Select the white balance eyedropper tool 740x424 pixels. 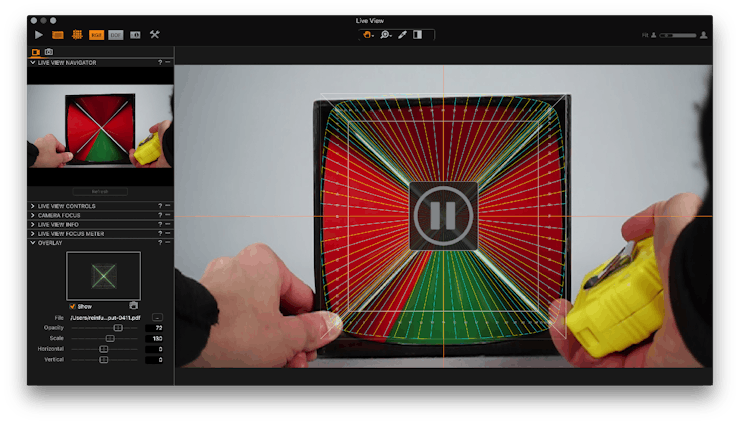402,34
